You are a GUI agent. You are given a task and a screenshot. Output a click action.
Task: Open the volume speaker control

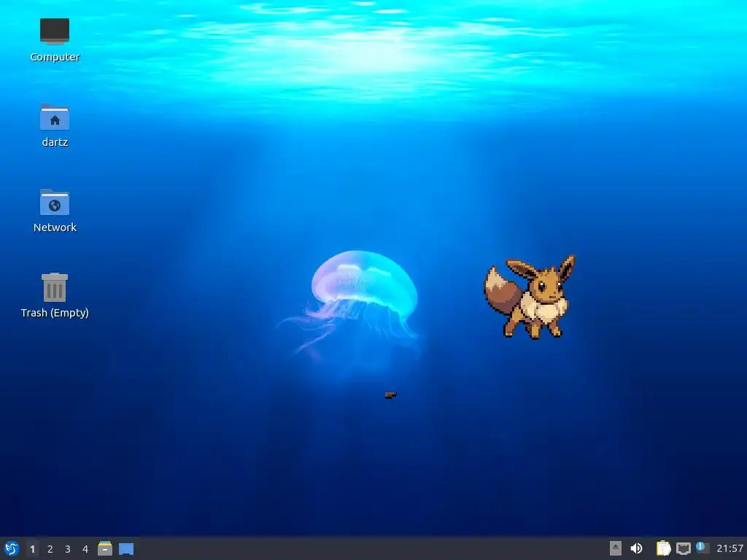pyautogui.click(x=636, y=548)
